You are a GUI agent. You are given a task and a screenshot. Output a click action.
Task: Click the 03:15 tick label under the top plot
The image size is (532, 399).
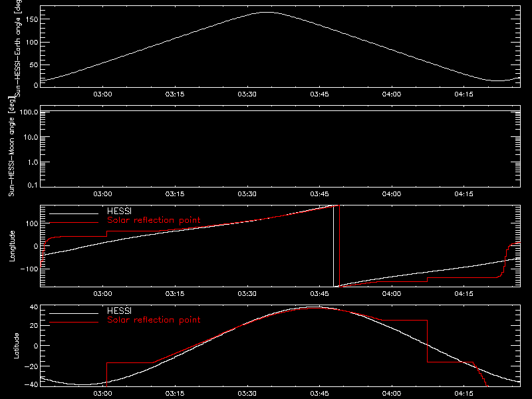tap(175, 94)
